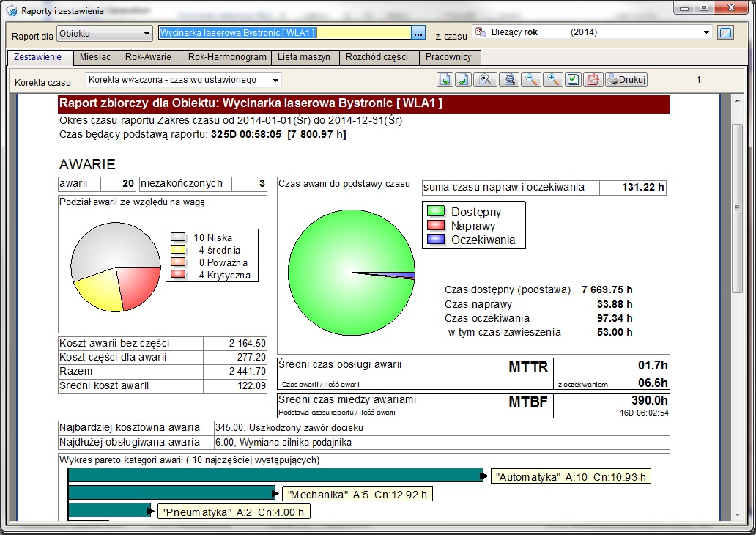756x535 pixels.
Task: Switch to the Miesiac tab
Action: point(95,57)
